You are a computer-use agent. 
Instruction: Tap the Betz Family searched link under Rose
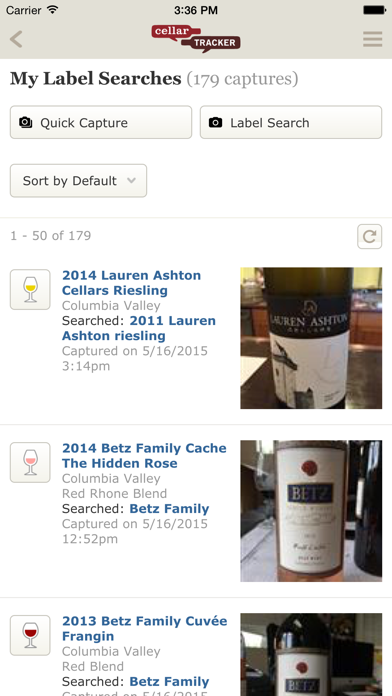[169, 509]
